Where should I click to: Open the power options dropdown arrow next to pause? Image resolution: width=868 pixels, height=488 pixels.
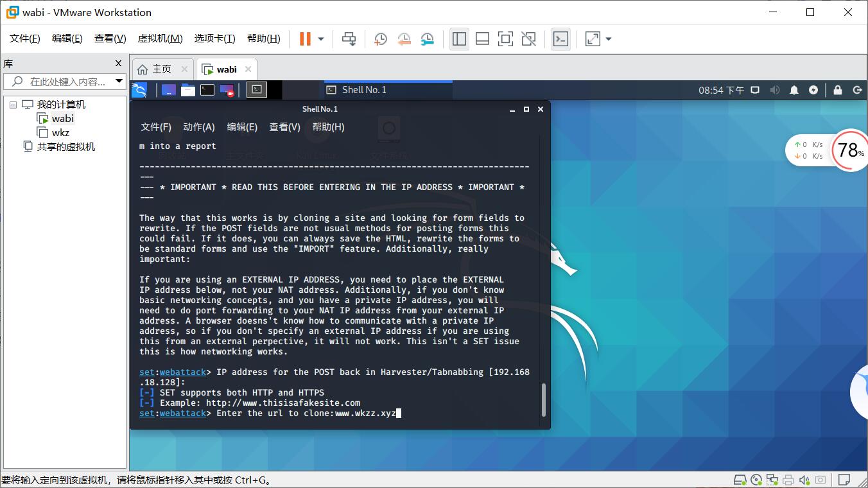tap(321, 39)
